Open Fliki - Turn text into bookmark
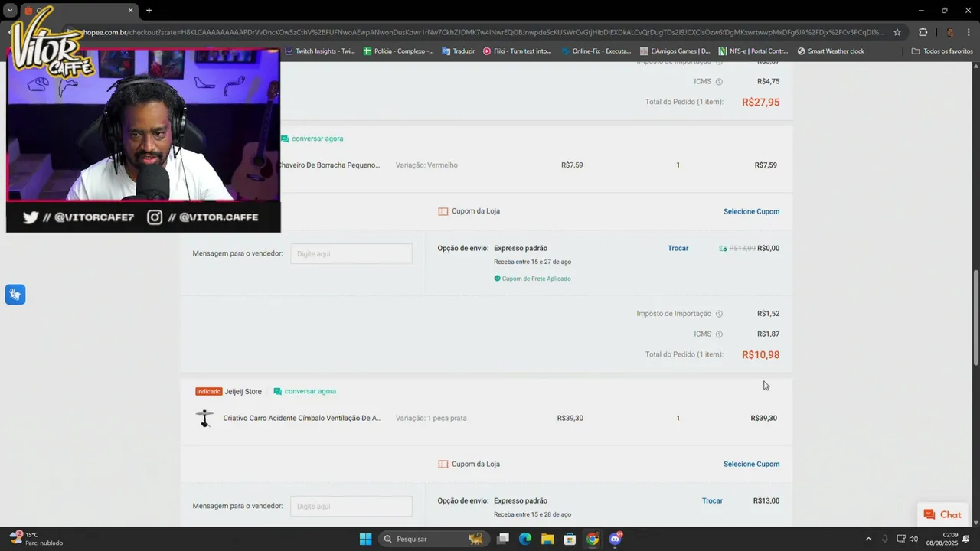 [517, 51]
